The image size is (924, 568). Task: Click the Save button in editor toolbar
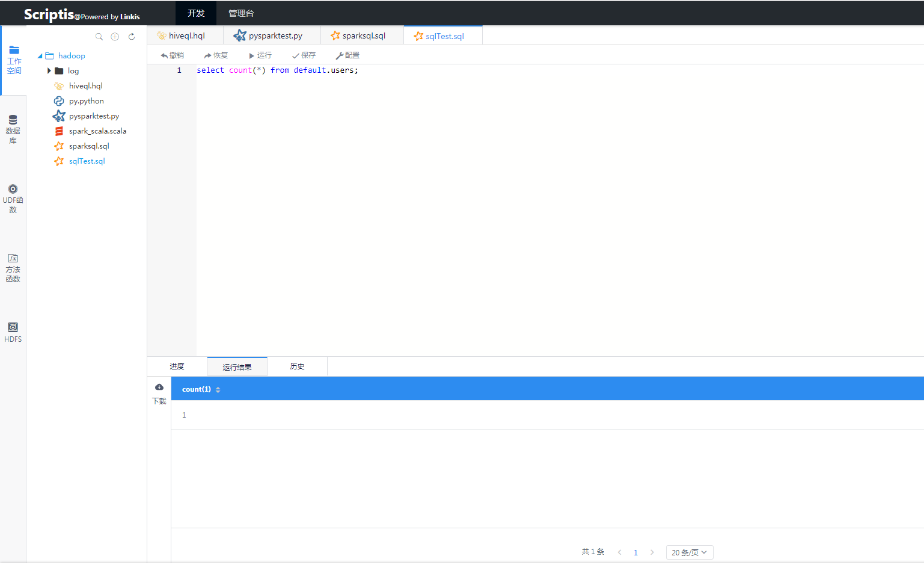coord(304,55)
